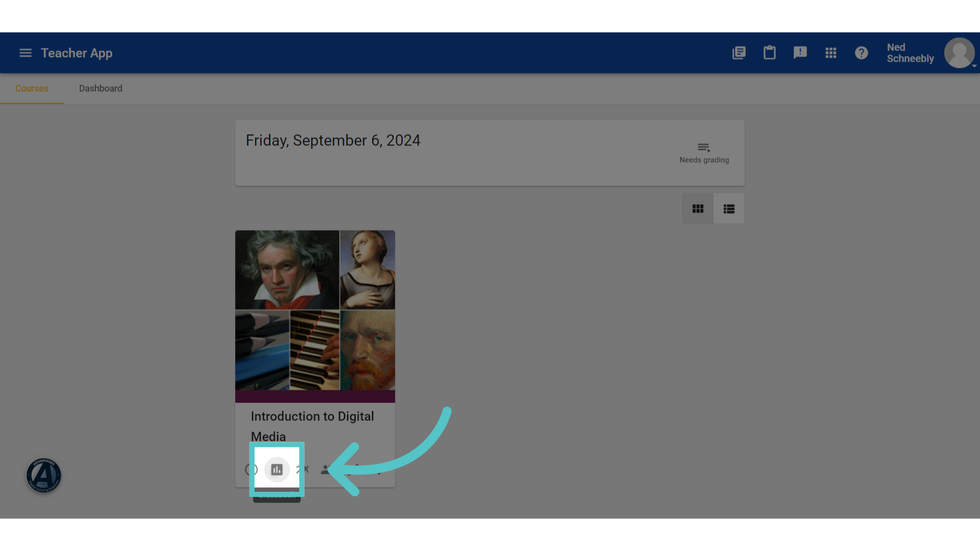Click the Ned Schneebly user name
This screenshot has height=551, width=980.
pos(911,53)
